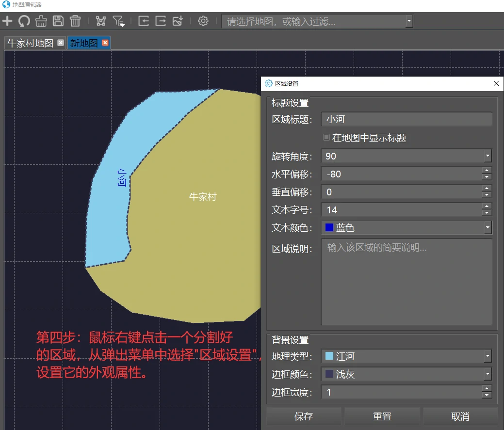Click the toolbar icon after the refresh arrow
Screen dimensions: 504x430
pyautogui.click(x=41, y=21)
